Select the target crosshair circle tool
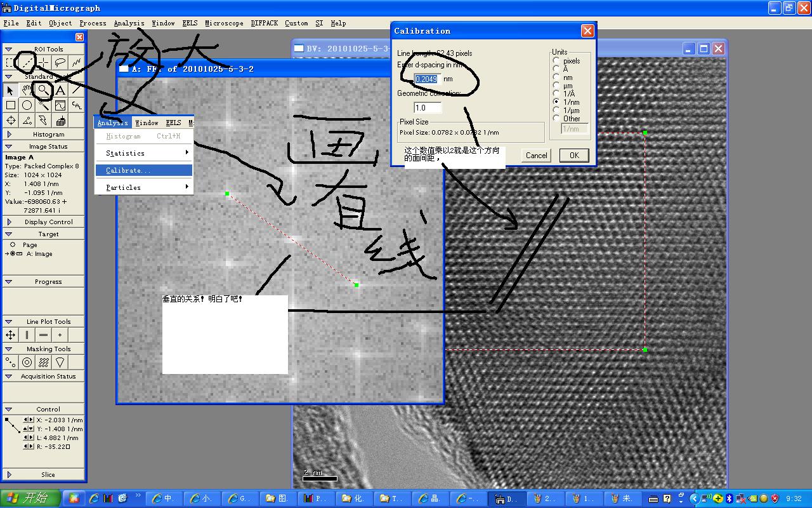 tap(10, 121)
